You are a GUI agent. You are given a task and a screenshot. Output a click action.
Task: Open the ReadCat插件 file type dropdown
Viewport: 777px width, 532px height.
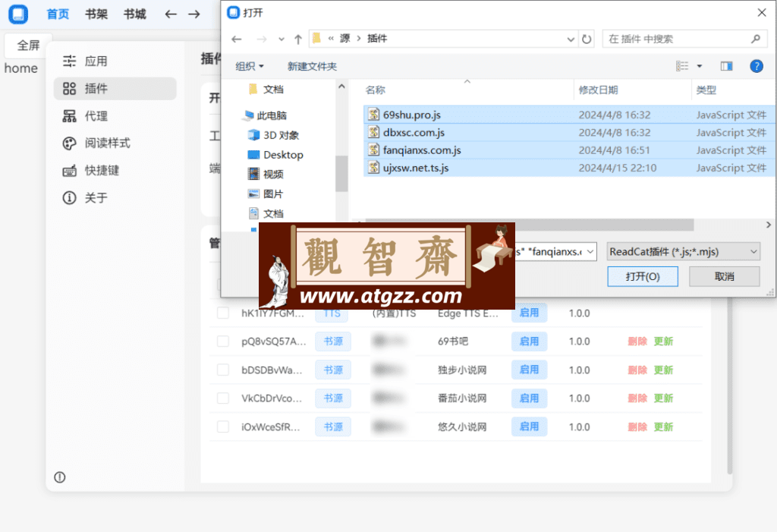tap(684, 252)
